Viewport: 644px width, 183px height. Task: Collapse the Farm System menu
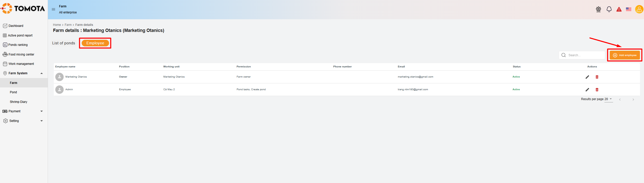tap(42, 73)
